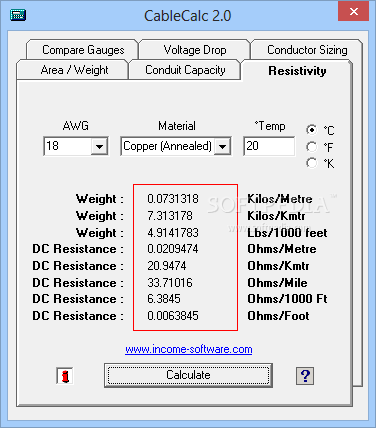The height and width of the screenshot is (428, 376).
Task: Select the °C temperature unit
Action: point(311,130)
